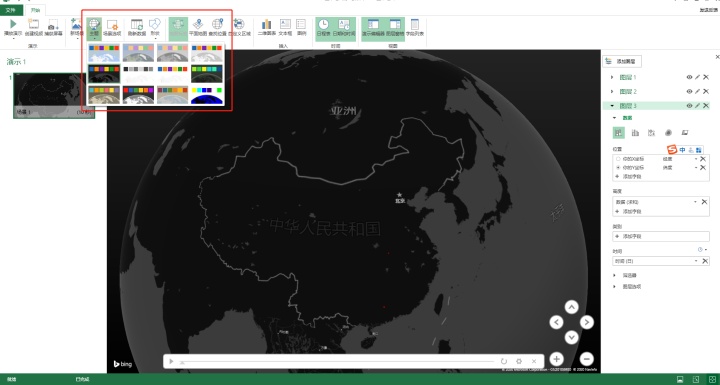Open the 主题 themes dropdown

(x=94, y=28)
